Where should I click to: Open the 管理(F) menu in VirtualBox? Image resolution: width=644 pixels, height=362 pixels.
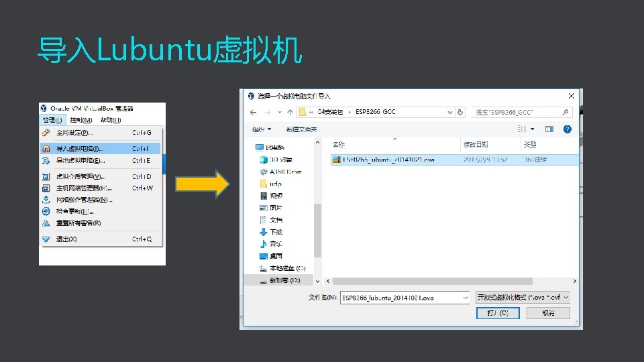point(52,120)
